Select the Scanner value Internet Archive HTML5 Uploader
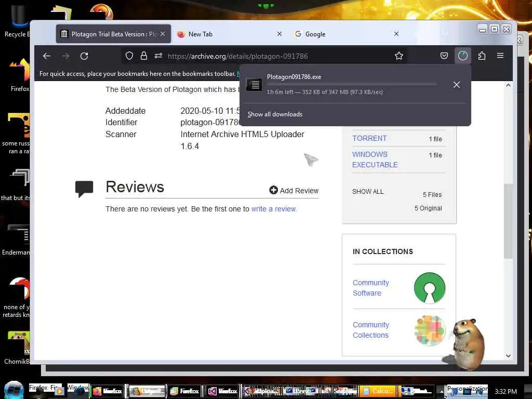Viewport: 532px width, 399px height. [242, 140]
